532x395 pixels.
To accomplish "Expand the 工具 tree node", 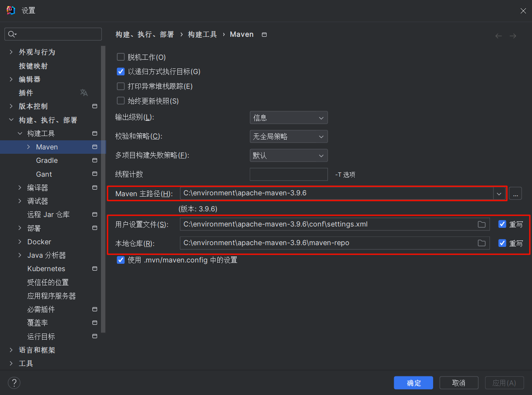I will [x=11, y=363].
